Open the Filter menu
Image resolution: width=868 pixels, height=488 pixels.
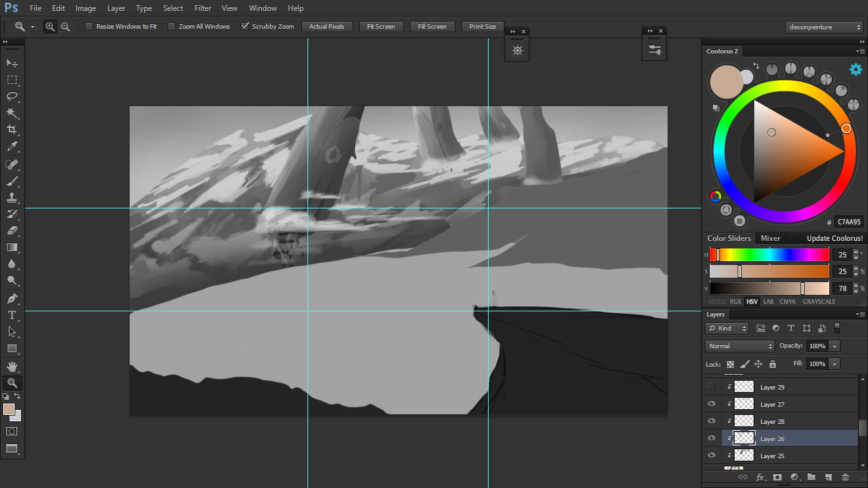(x=202, y=8)
